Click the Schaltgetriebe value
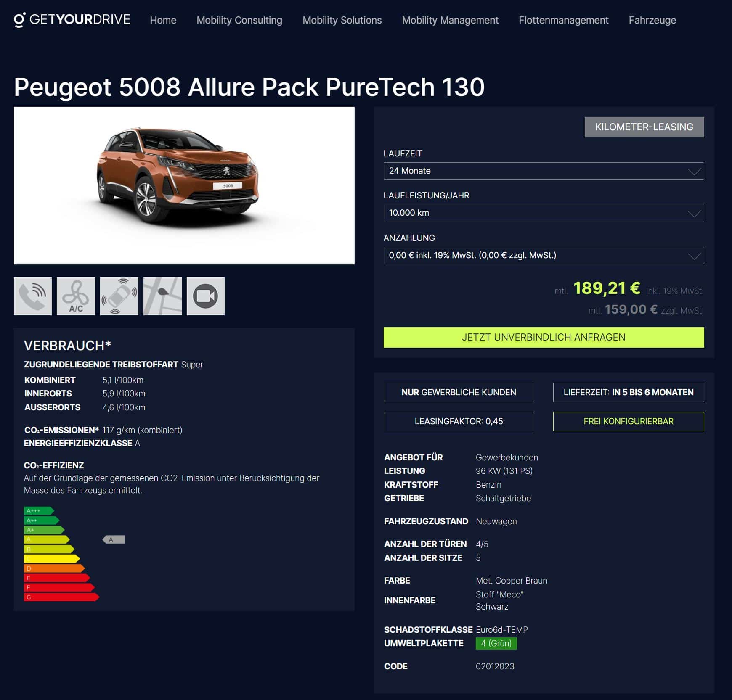This screenshot has width=732, height=700. [x=503, y=498]
